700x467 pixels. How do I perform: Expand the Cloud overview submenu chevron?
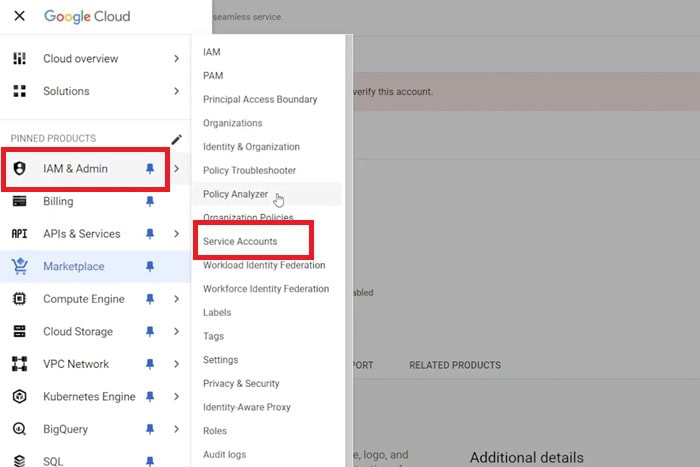(x=176, y=58)
